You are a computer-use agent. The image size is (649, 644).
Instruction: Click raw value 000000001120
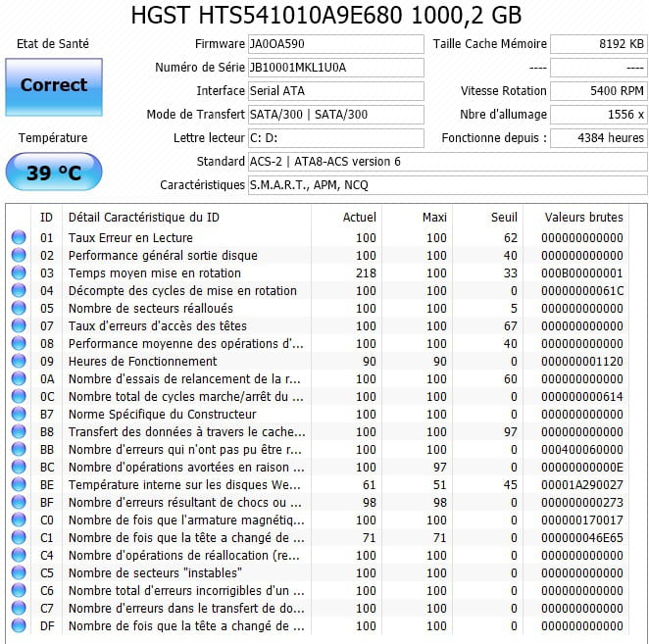pyautogui.click(x=582, y=362)
